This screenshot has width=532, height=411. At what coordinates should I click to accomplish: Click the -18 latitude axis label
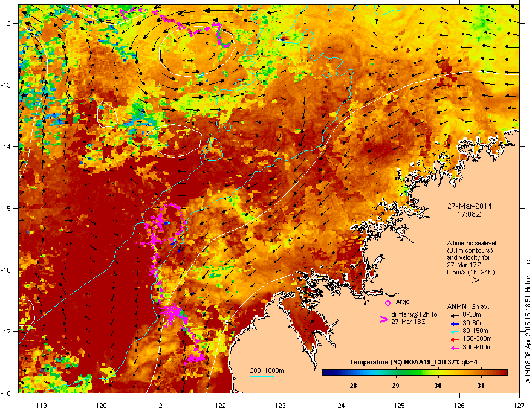pyautogui.click(x=7, y=393)
